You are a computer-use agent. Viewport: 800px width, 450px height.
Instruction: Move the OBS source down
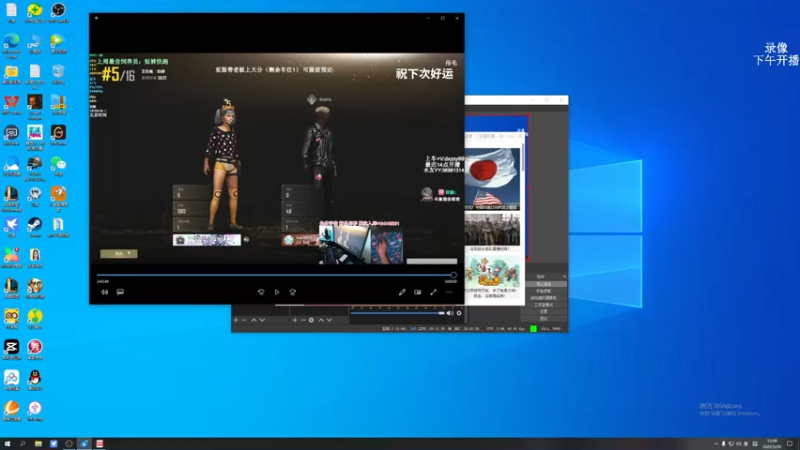(x=330, y=320)
